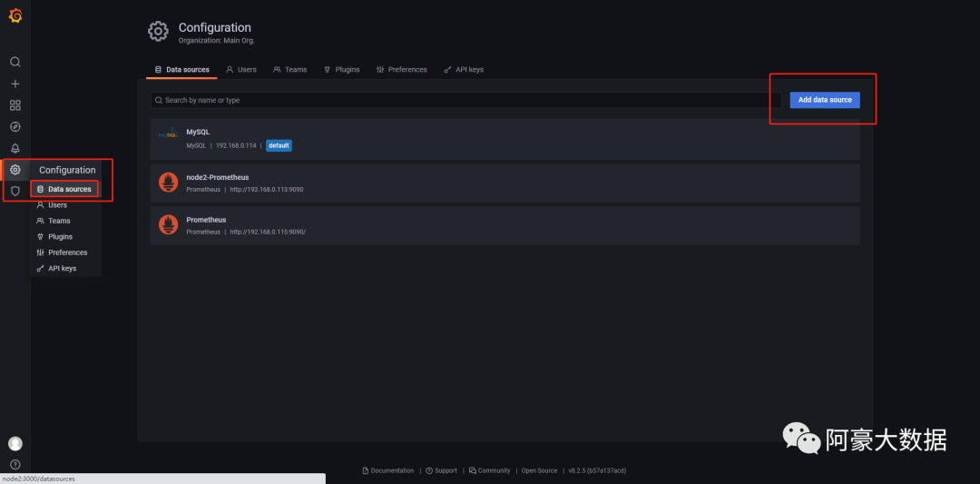Click the v8.2.5 version text in footer

click(x=597, y=470)
